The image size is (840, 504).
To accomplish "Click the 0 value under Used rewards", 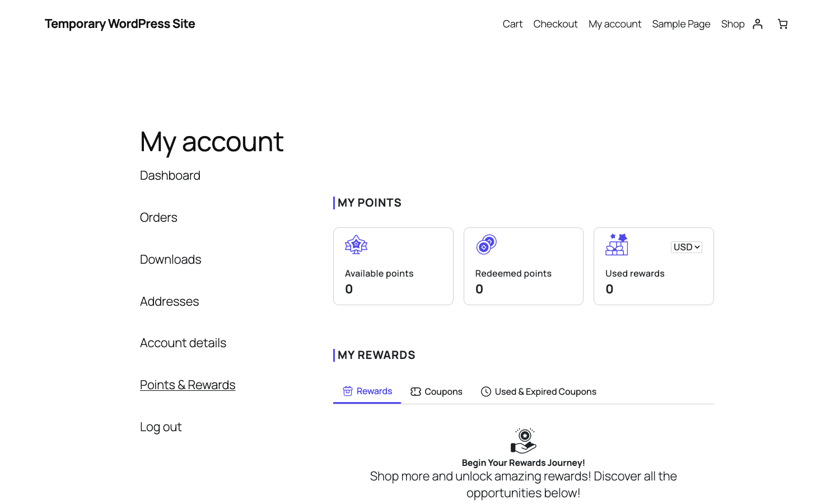I will (x=609, y=289).
